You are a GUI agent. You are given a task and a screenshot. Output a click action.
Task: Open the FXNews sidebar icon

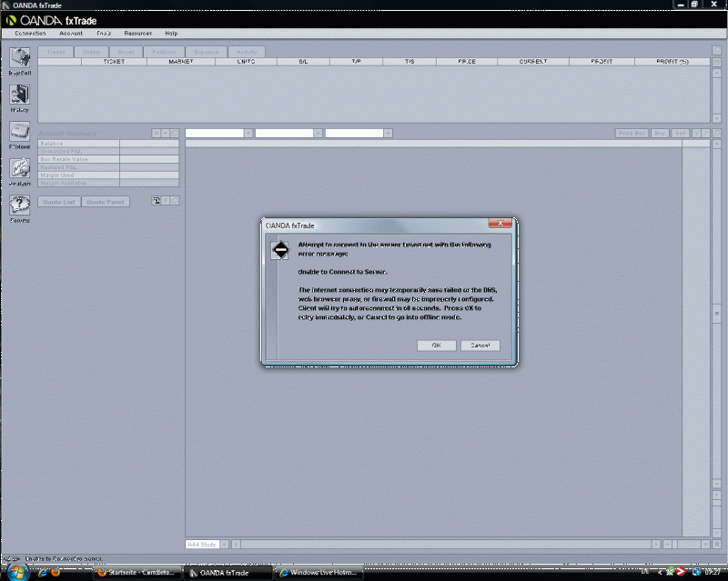19,132
